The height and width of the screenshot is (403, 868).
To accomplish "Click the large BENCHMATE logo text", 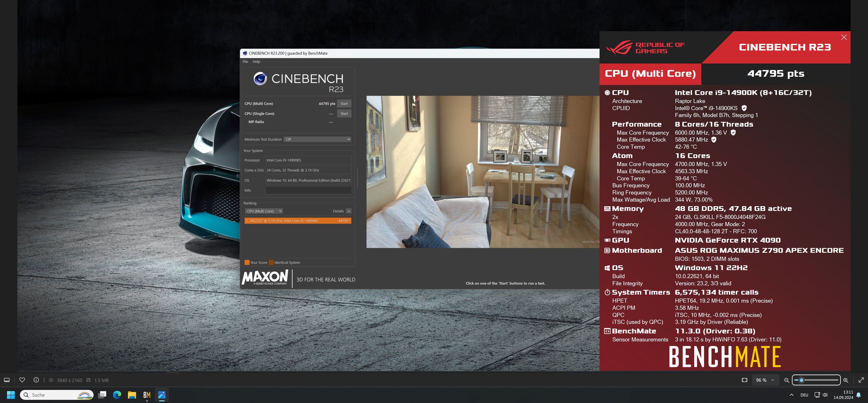I will 725,357.
